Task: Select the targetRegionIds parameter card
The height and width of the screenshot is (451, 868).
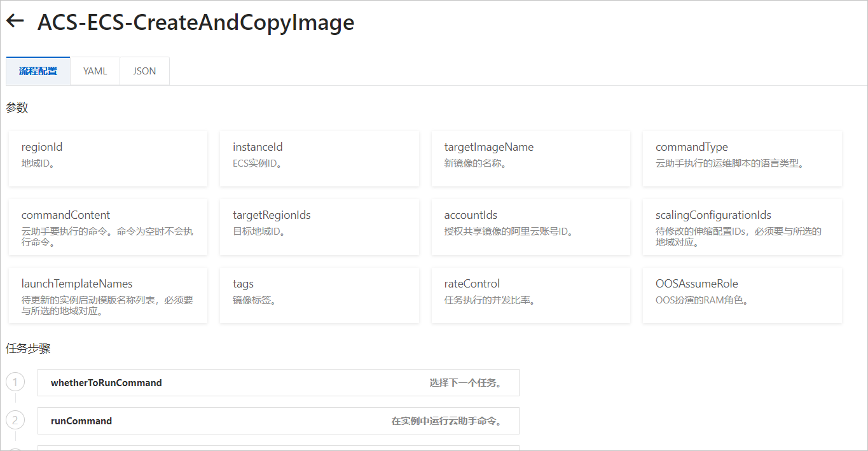Action: pyautogui.click(x=319, y=227)
